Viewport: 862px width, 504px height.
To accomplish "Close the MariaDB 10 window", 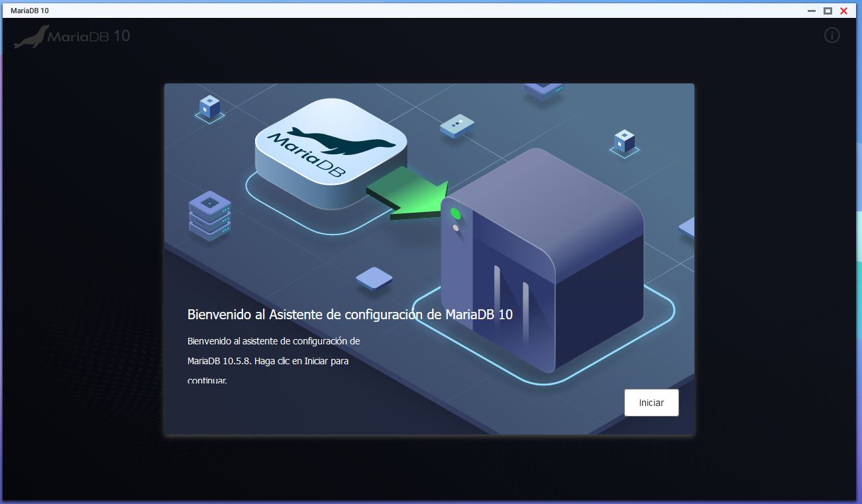I will 843,11.
